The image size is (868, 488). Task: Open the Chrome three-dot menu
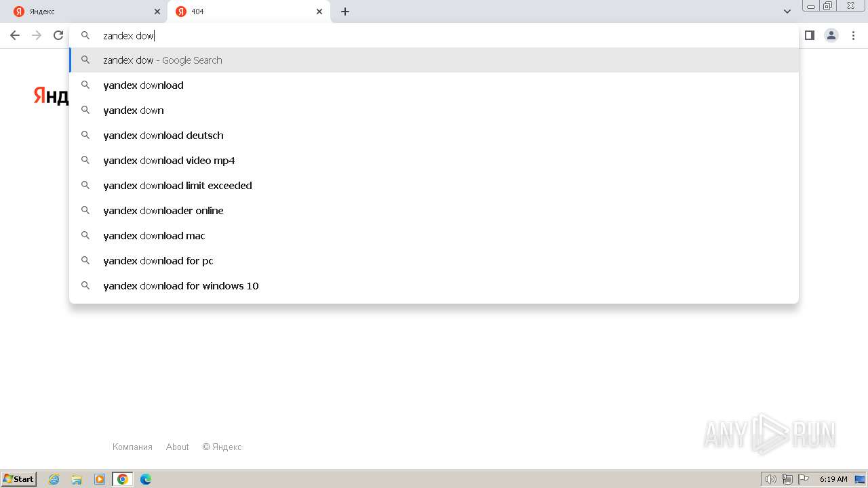point(853,35)
